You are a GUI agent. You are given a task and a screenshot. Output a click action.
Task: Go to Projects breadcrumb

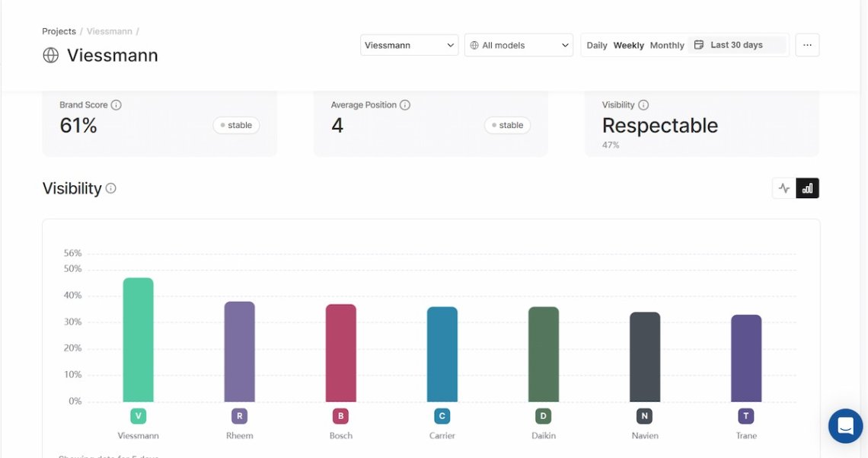point(59,31)
